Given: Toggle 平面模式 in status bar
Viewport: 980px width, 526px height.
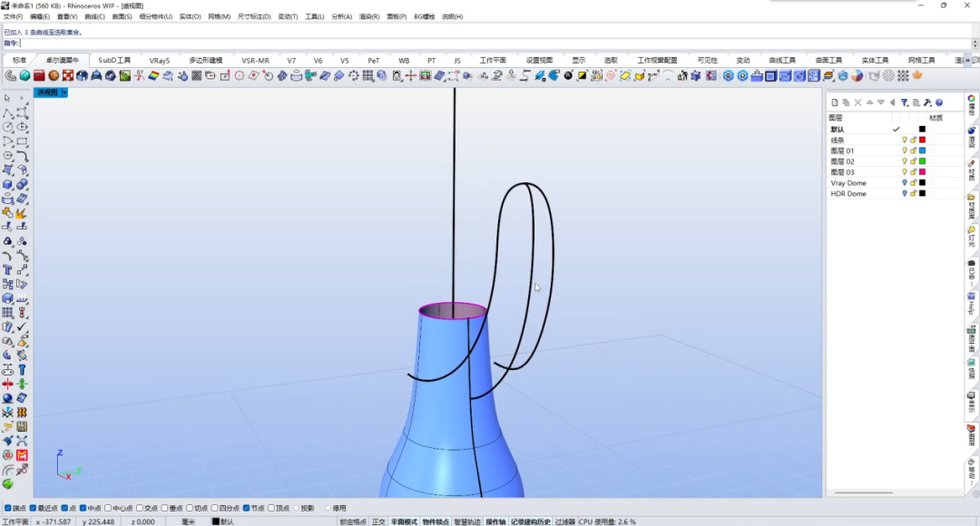Looking at the screenshot, I should pyautogui.click(x=404, y=521).
